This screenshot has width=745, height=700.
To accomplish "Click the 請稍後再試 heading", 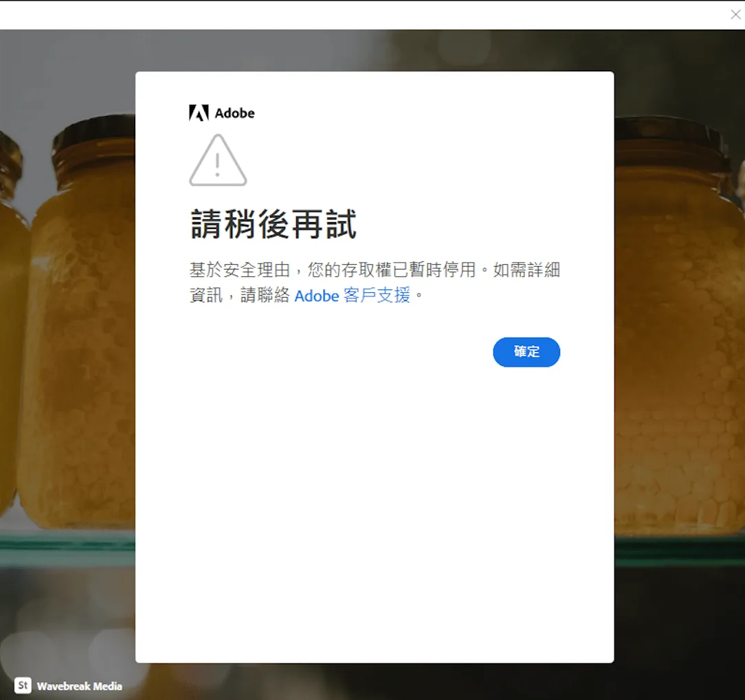I will pyautogui.click(x=274, y=224).
